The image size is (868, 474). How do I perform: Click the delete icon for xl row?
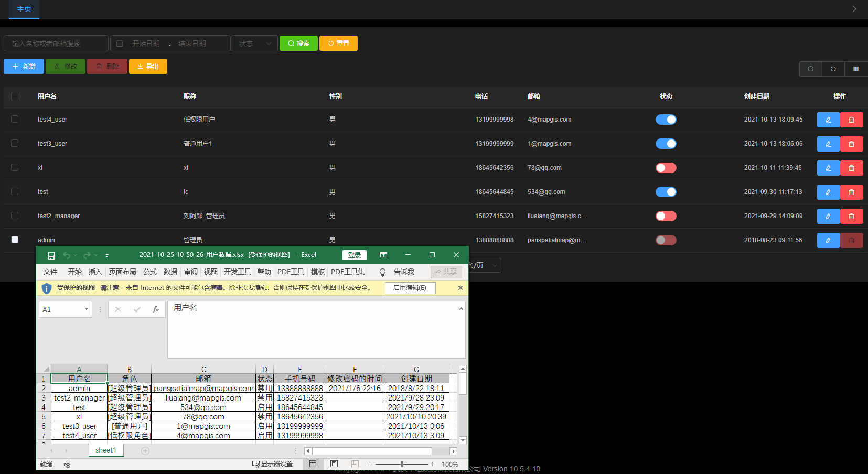point(851,168)
